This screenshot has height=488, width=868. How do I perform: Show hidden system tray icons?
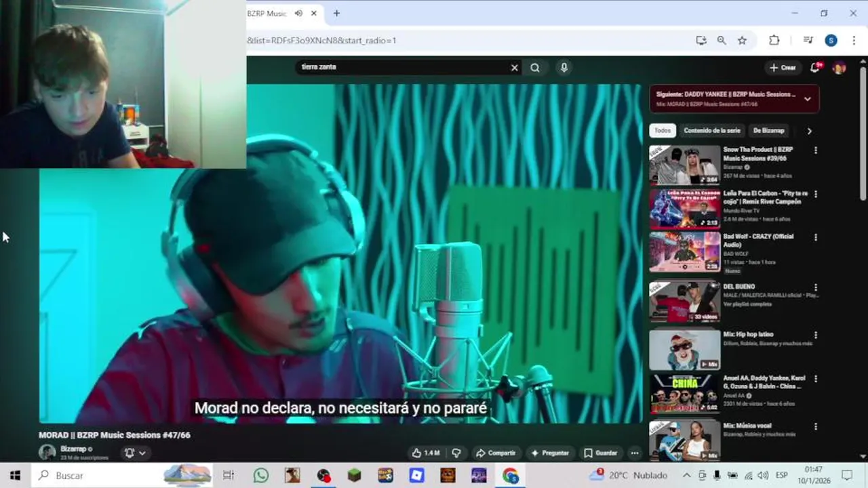686,476
